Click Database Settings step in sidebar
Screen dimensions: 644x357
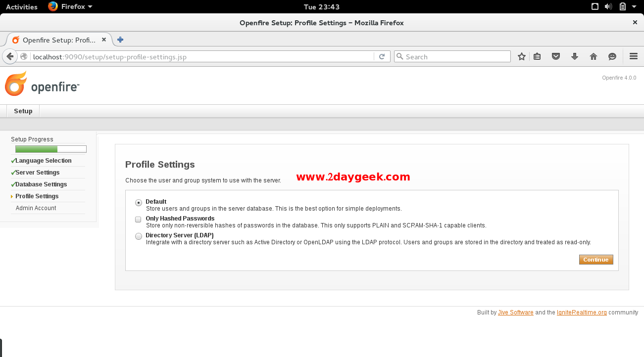point(41,184)
